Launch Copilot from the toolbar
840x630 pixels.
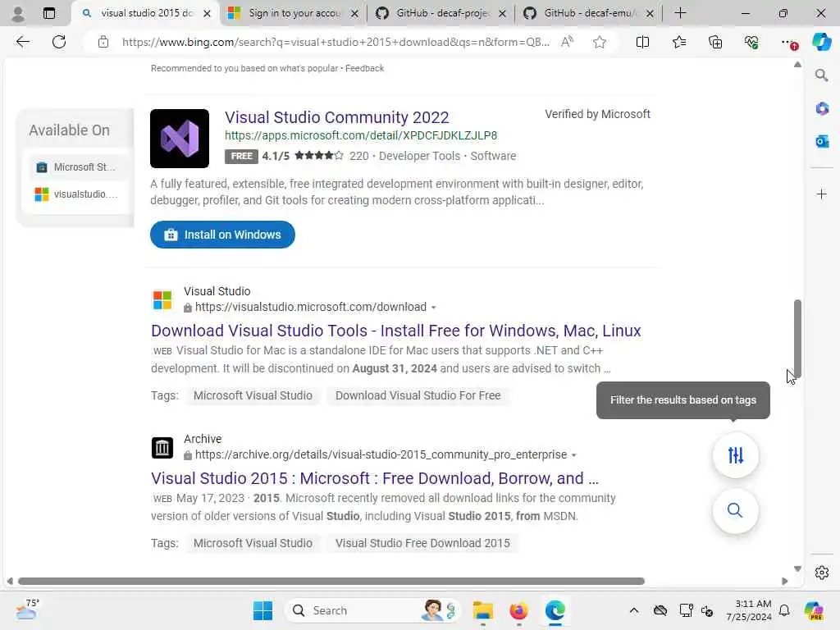[x=821, y=42]
